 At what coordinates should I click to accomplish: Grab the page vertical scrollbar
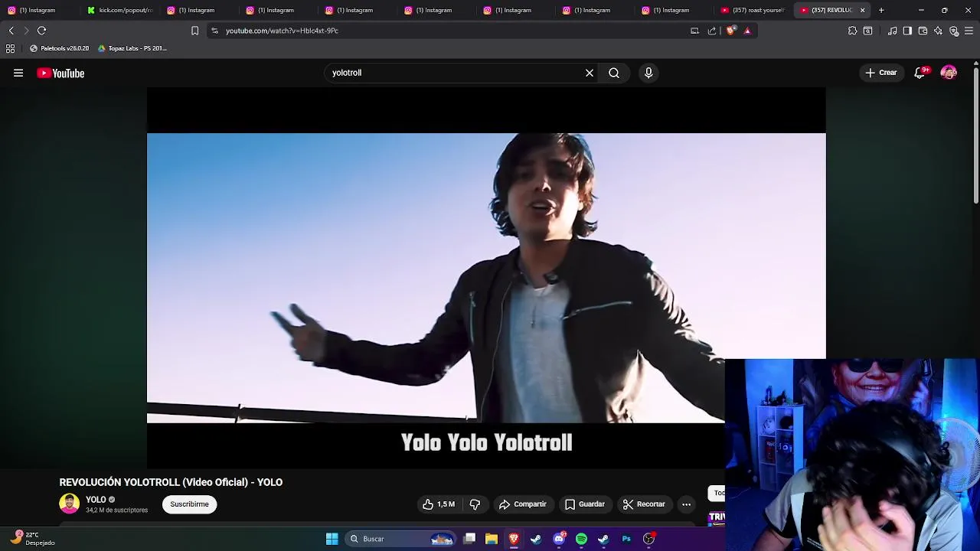[x=976, y=136]
